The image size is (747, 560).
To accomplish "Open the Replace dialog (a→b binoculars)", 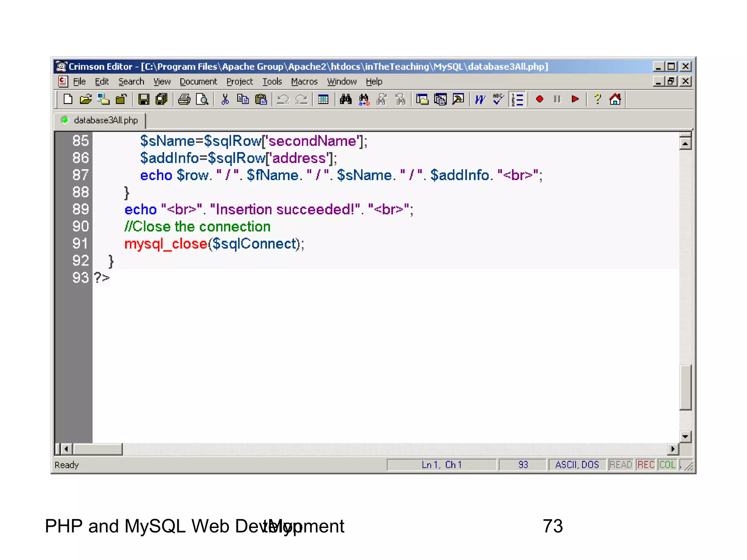I will click(364, 100).
